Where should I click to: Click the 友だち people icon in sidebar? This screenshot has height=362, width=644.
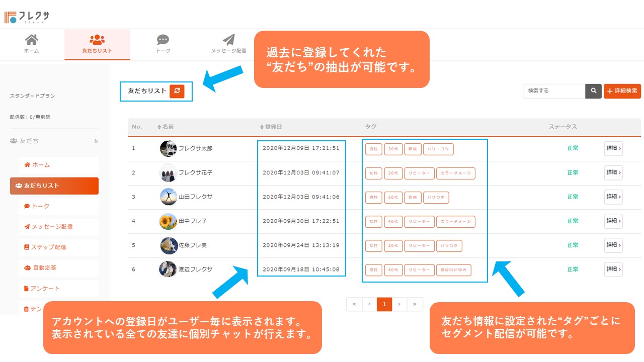(x=13, y=141)
